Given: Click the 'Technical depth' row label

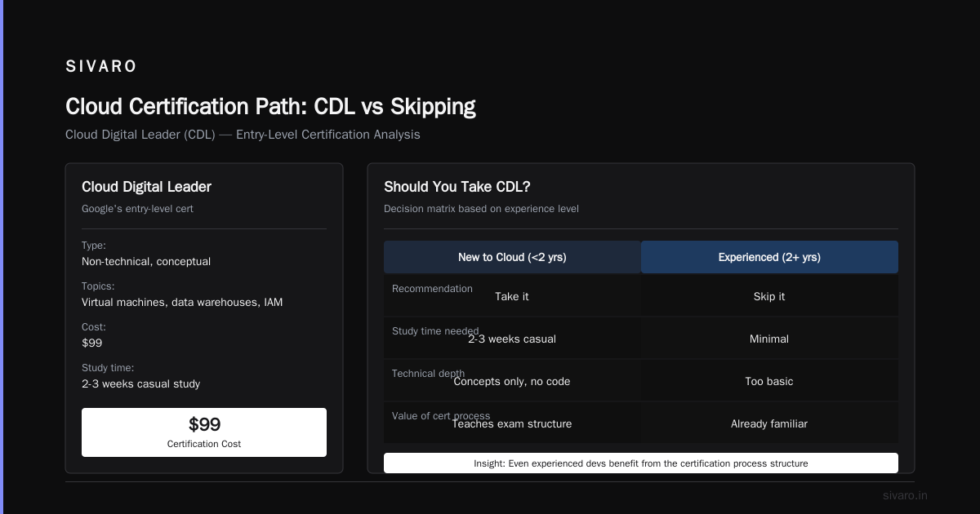Looking at the screenshot, I should (428, 374).
